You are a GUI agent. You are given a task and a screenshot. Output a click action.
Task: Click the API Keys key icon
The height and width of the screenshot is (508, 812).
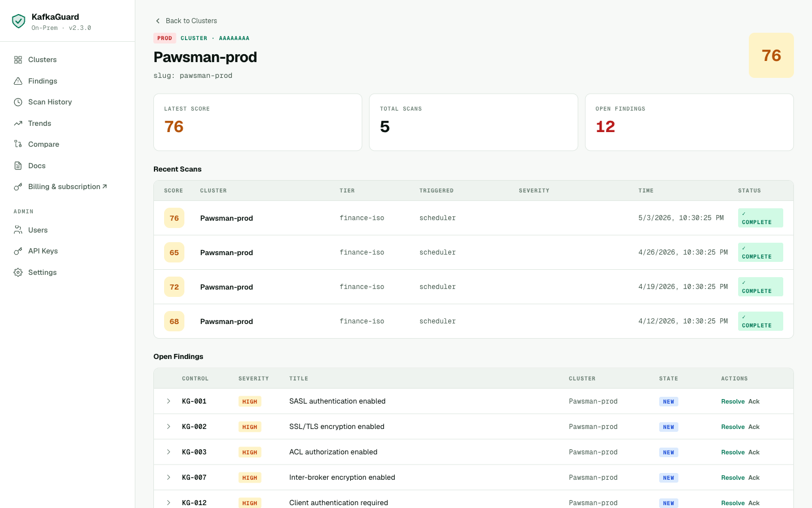pos(18,251)
